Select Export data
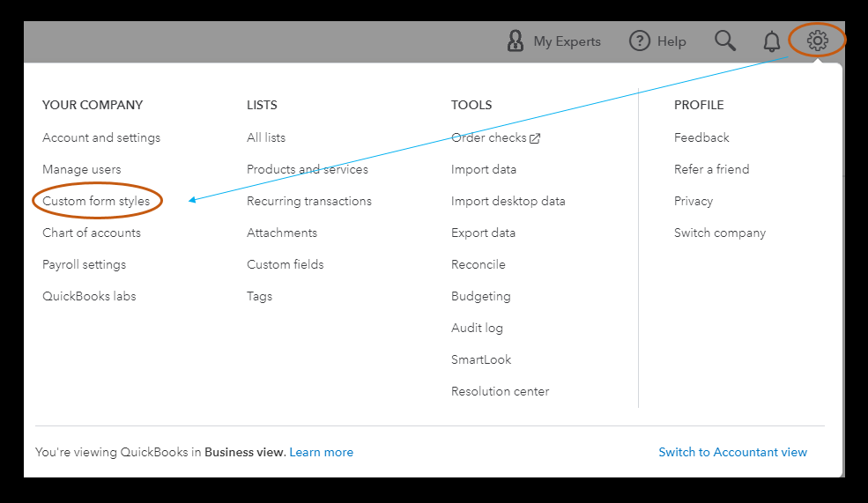Viewport: 868px width, 503px height. pyautogui.click(x=483, y=233)
